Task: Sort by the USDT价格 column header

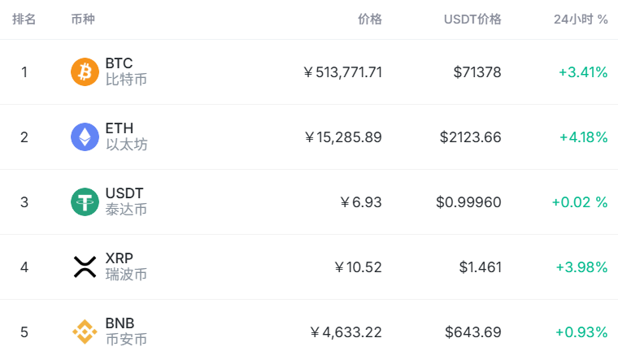Action: (472, 19)
